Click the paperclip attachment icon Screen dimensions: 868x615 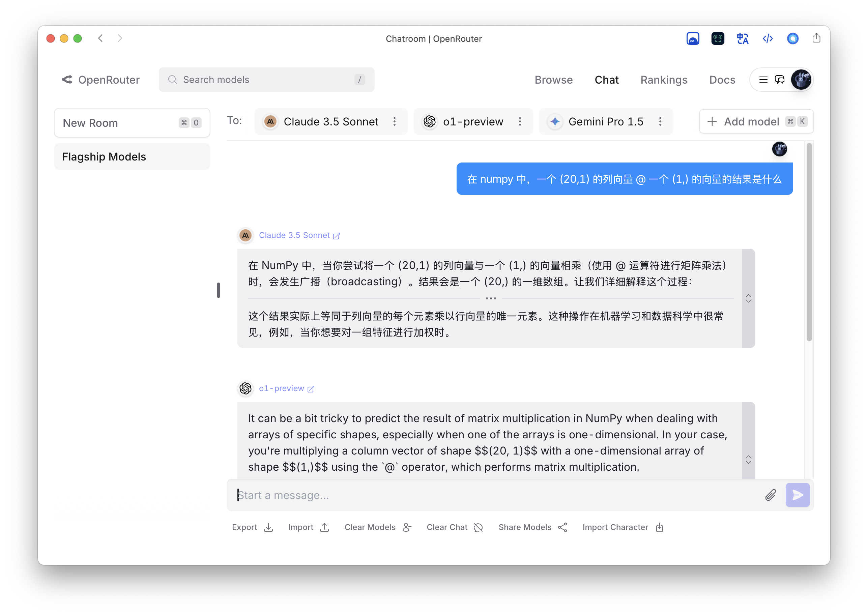pyautogui.click(x=770, y=495)
